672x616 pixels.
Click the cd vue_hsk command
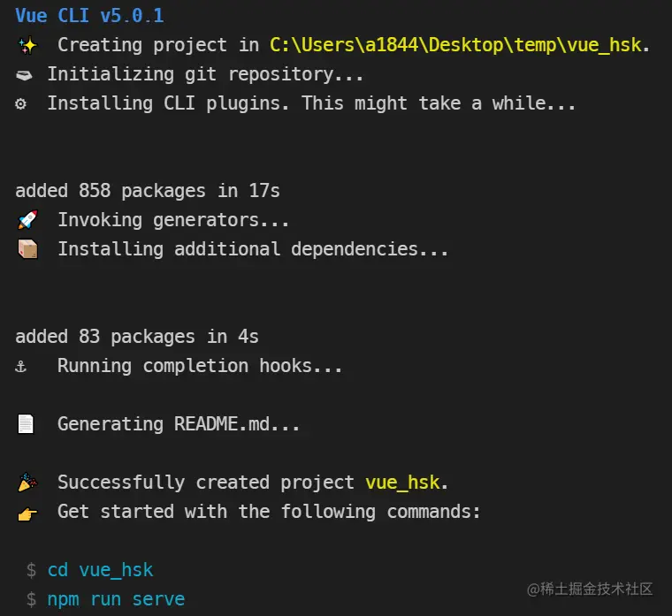click(x=100, y=570)
